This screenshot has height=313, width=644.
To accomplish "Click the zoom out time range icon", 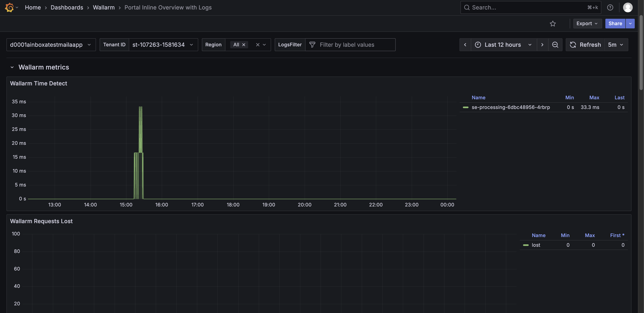I will coord(555,45).
